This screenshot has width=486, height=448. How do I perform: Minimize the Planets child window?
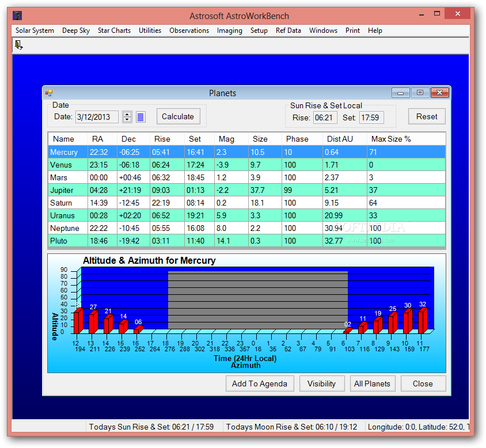pyautogui.click(x=400, y=93)
